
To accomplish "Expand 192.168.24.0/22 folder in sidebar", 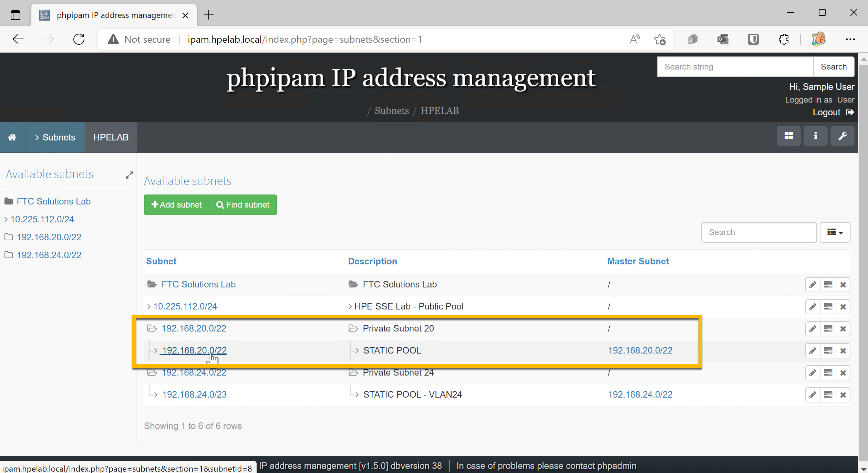I will click(x=9, y=255).
